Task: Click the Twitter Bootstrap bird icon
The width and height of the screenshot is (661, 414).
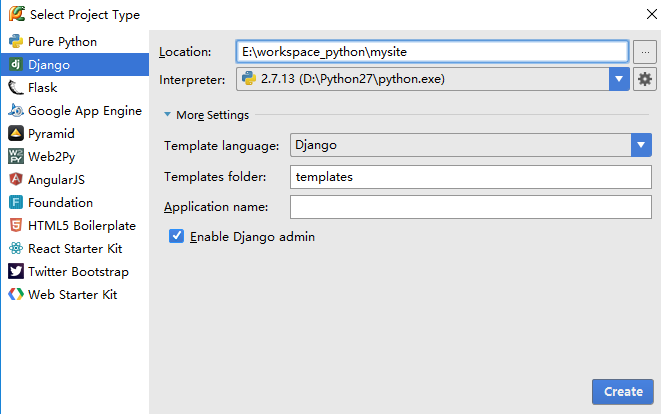Action: point(16,272)
